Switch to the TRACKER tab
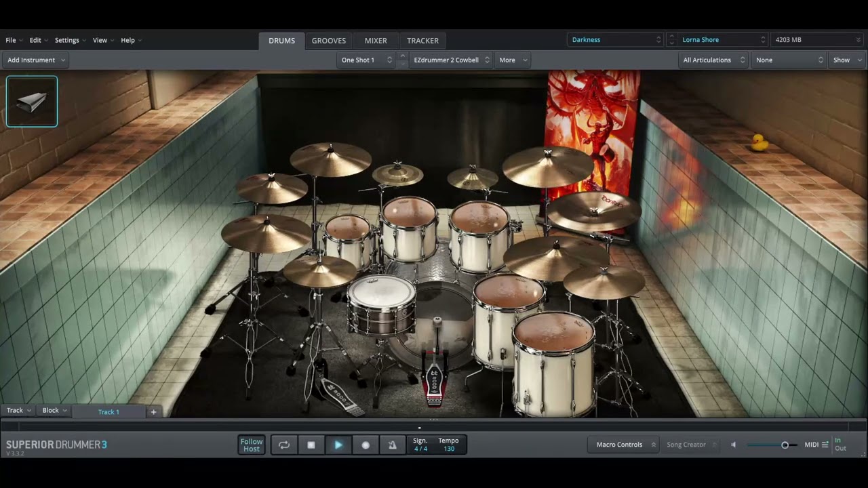The height and width of the screenshot is (488, 868). pyautogui.click(x=422, y=41)
